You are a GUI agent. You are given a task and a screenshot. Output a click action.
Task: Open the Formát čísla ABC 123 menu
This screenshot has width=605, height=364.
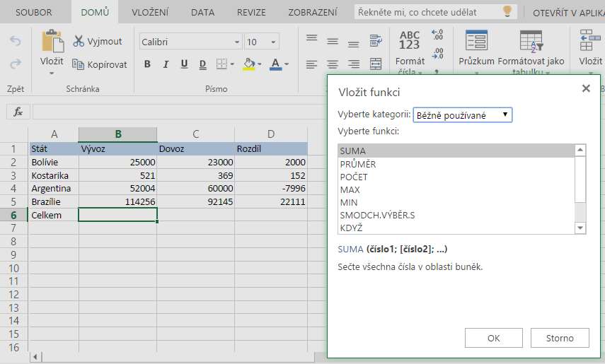[410, 52]
